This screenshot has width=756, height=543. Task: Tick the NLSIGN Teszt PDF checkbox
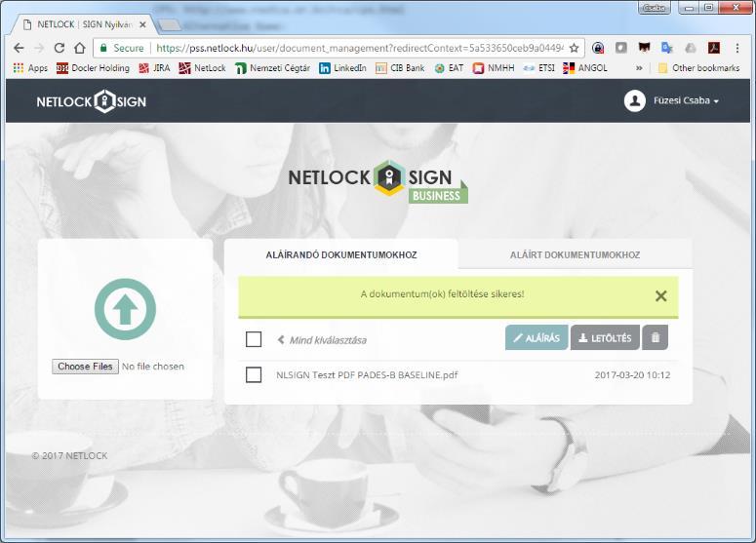click(x=254, y=375)
